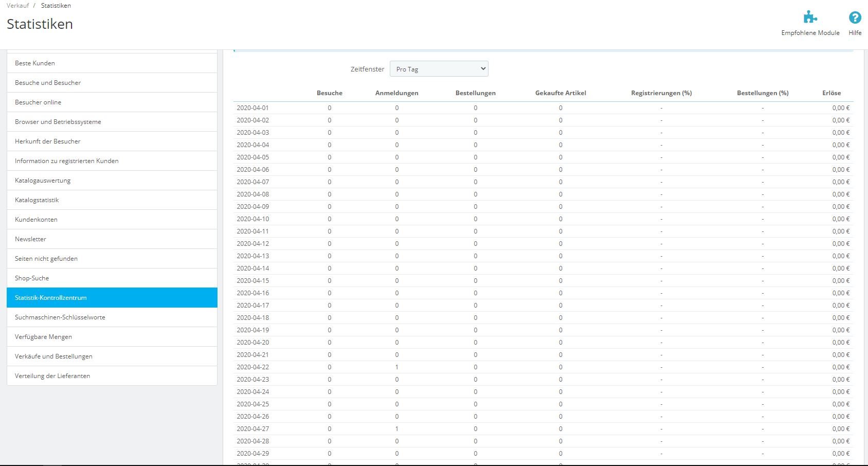Open Suchmaschinen-Schlüsselworte
The width and height of the screenshot is (868, 466).
click(112, 317)
